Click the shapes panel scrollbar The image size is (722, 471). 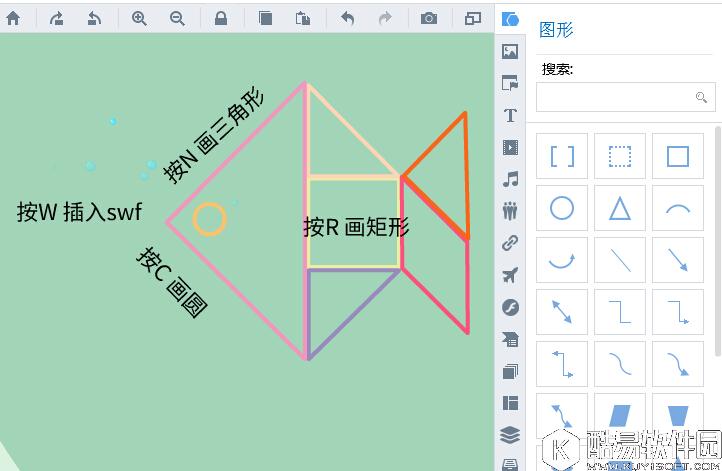click(718, 240)
